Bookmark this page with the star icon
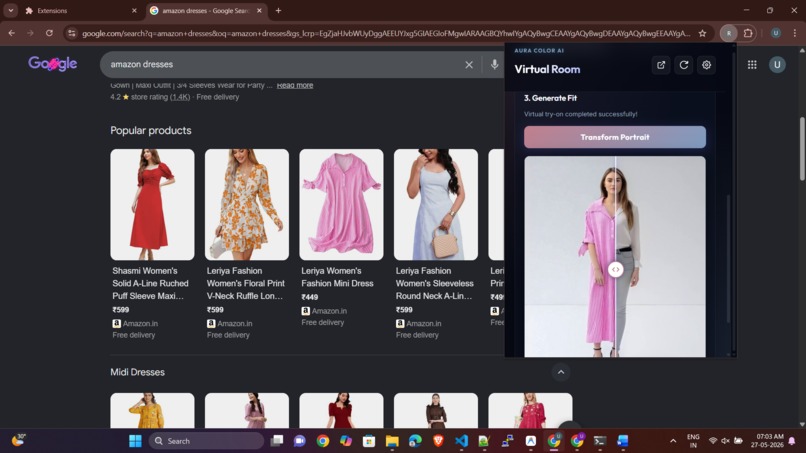The width and height of the screenshot is (806, 453). click(x=702, y=33)
